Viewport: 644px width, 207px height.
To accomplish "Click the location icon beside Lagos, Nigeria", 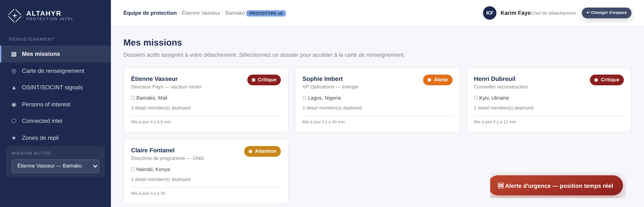I will tap(304, 98).
